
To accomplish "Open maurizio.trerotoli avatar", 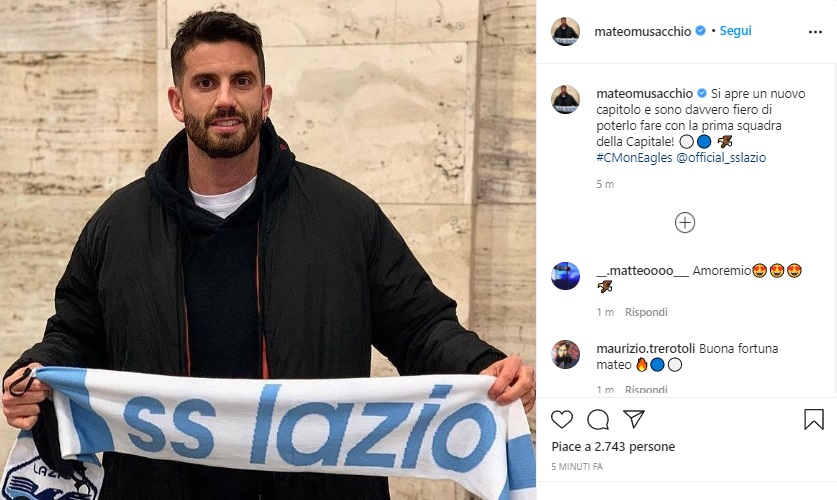I will click(x=565, y=354).
